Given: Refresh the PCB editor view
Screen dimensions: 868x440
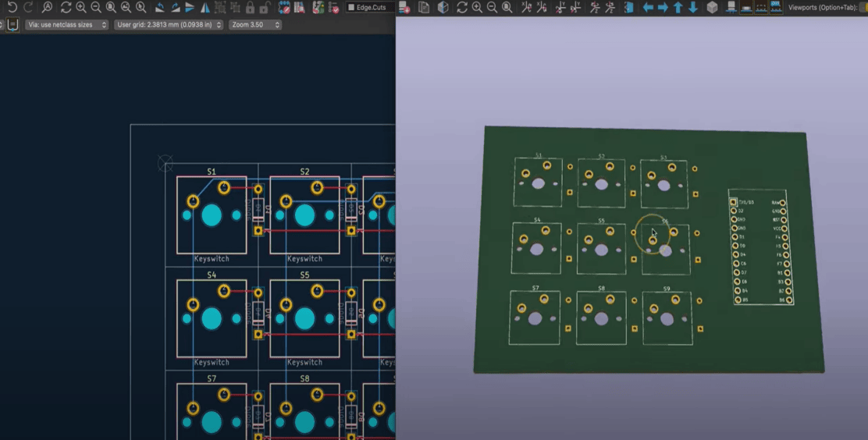Looking at the screenshot, I should 66,8.
